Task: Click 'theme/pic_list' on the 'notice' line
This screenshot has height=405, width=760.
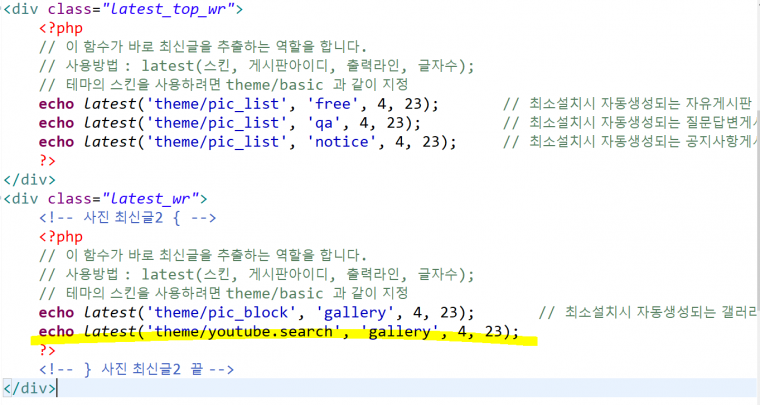Action: coord(217,141)
